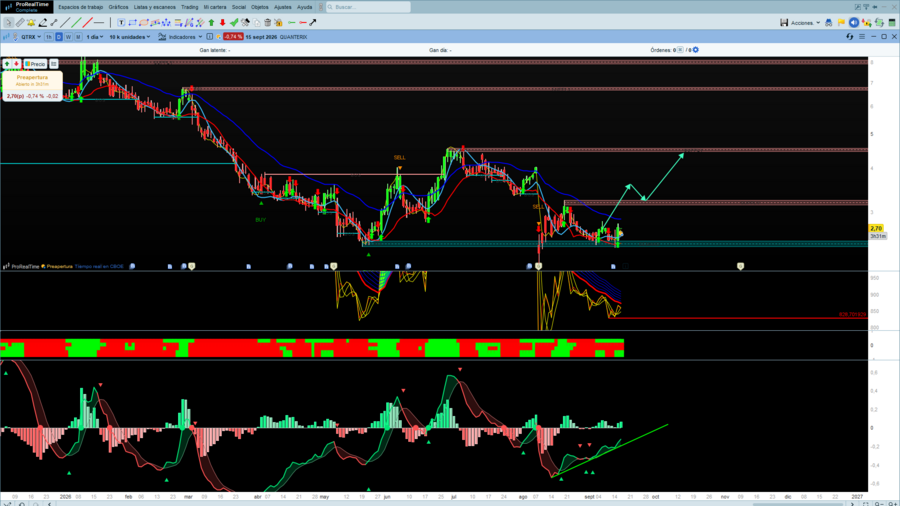Open the 10 k unidades dropdown
This screenshot has height=506, width=900.
(x=130, y=37)
